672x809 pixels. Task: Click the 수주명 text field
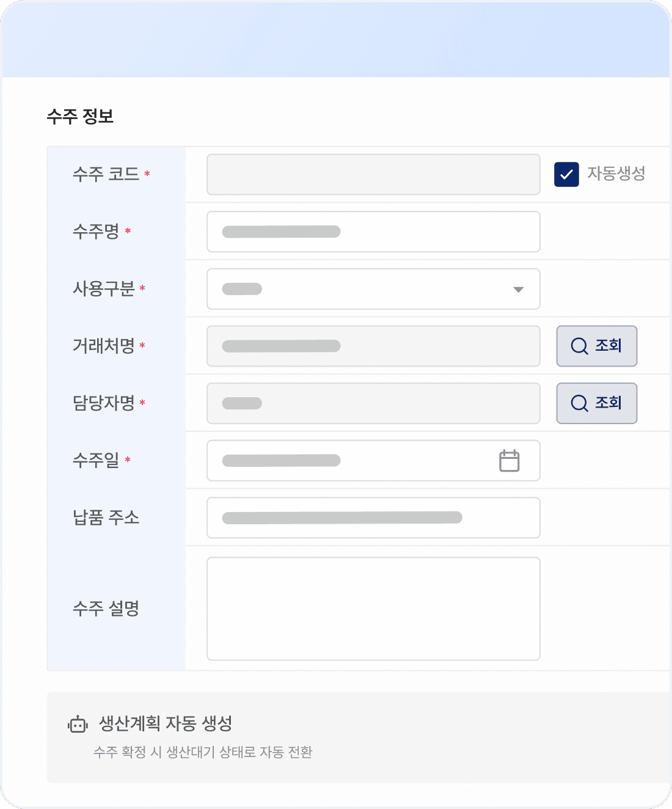coord(373,232)
